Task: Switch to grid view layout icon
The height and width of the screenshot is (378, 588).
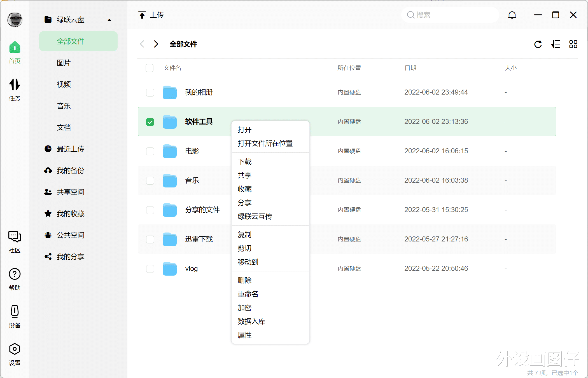Action: click(573, 44)
